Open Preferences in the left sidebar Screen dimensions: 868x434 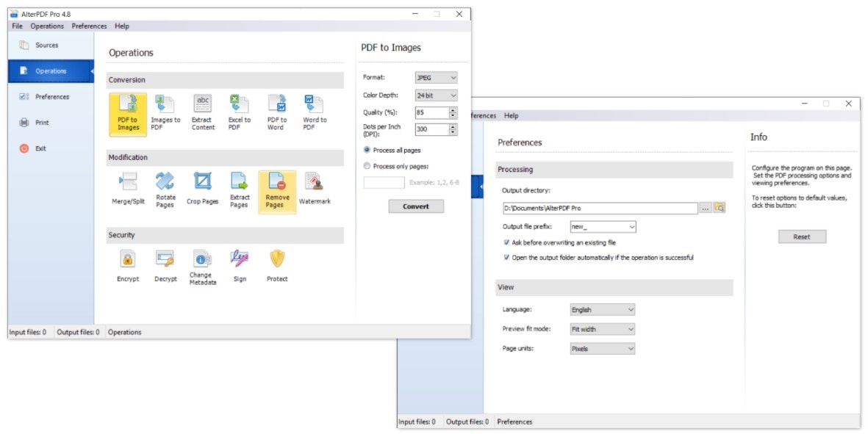pyautogui.click(x=51, y=97)
